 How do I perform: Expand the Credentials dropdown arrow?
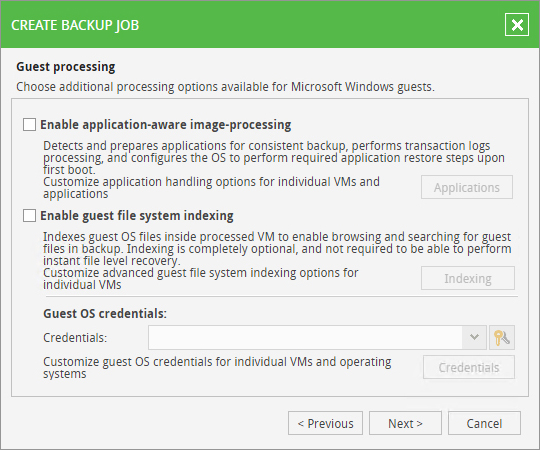coord(474,337)
